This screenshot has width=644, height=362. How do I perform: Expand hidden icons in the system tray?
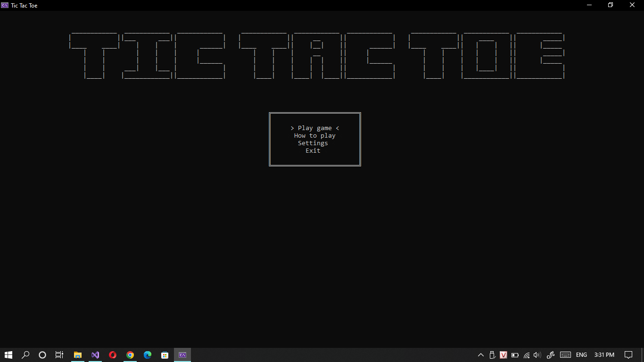point(480,355)
